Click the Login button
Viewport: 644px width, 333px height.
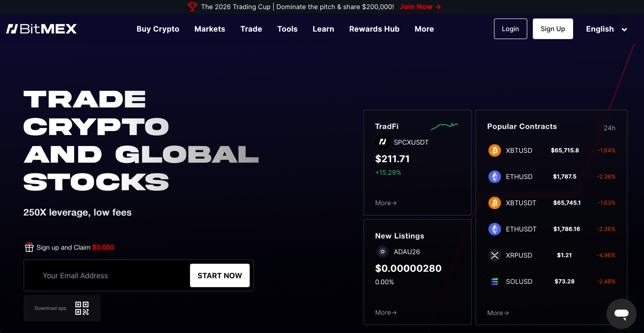510,29
